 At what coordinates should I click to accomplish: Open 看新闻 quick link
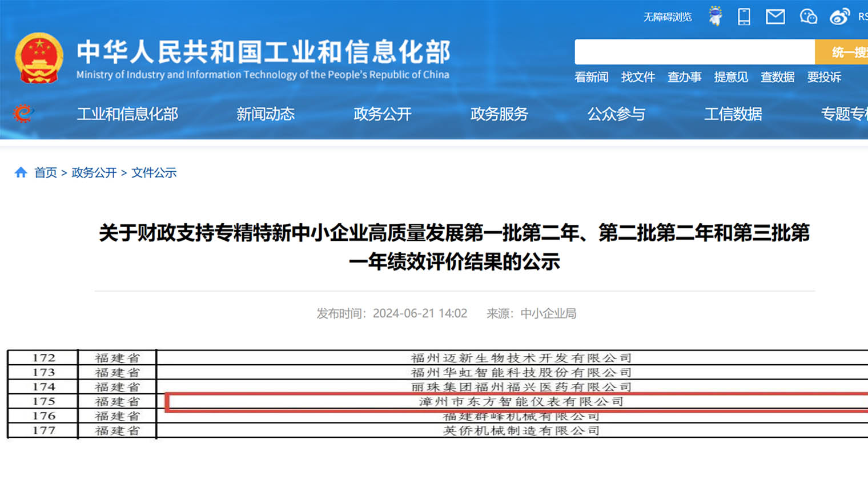pyautogui.click(x=591, y=77)
